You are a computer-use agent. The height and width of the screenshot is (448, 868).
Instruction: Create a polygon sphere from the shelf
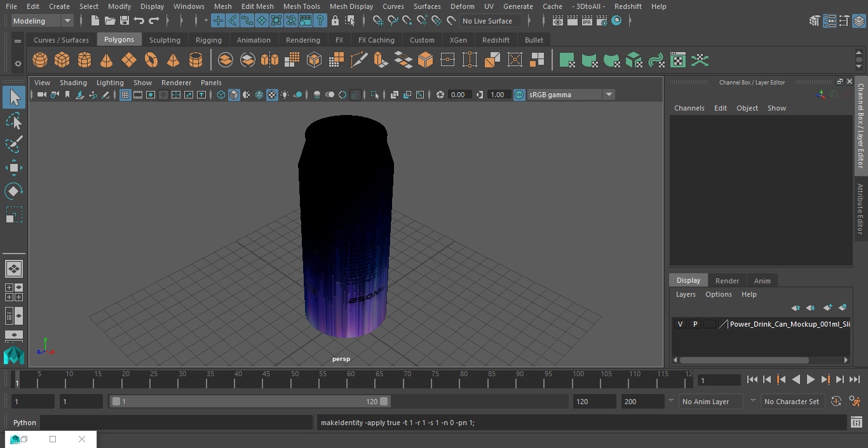40,60
